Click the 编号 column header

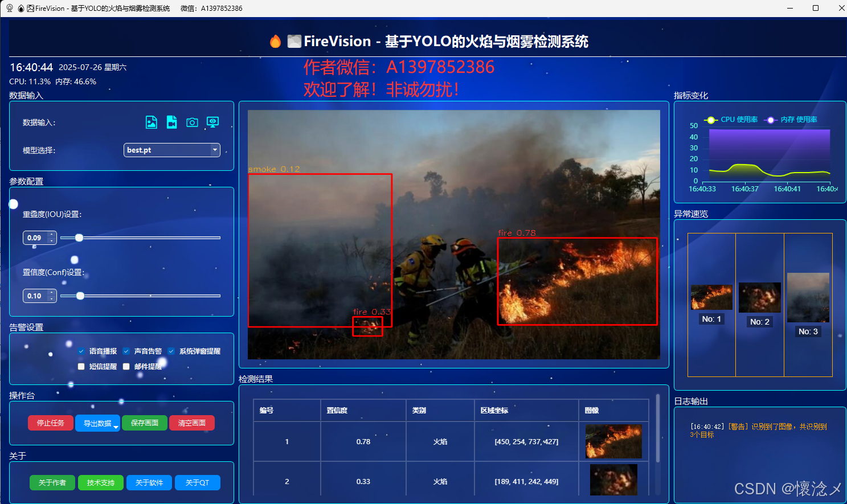(287, 410)
